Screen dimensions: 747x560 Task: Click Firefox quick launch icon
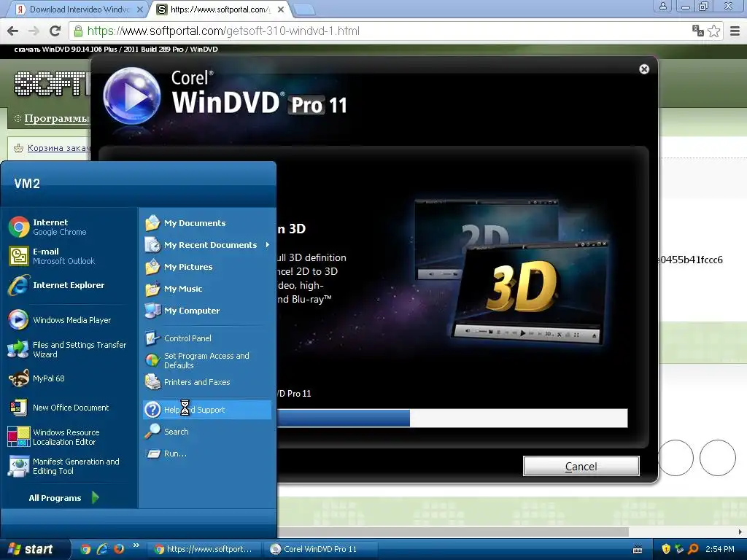[119, 549]
